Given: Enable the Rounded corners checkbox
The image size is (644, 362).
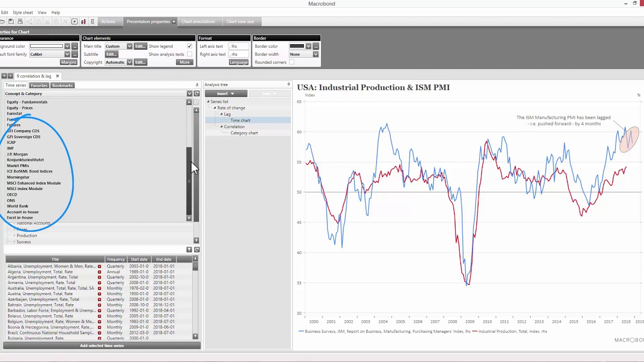Looking at the screenshot, I should coord(292,62).
